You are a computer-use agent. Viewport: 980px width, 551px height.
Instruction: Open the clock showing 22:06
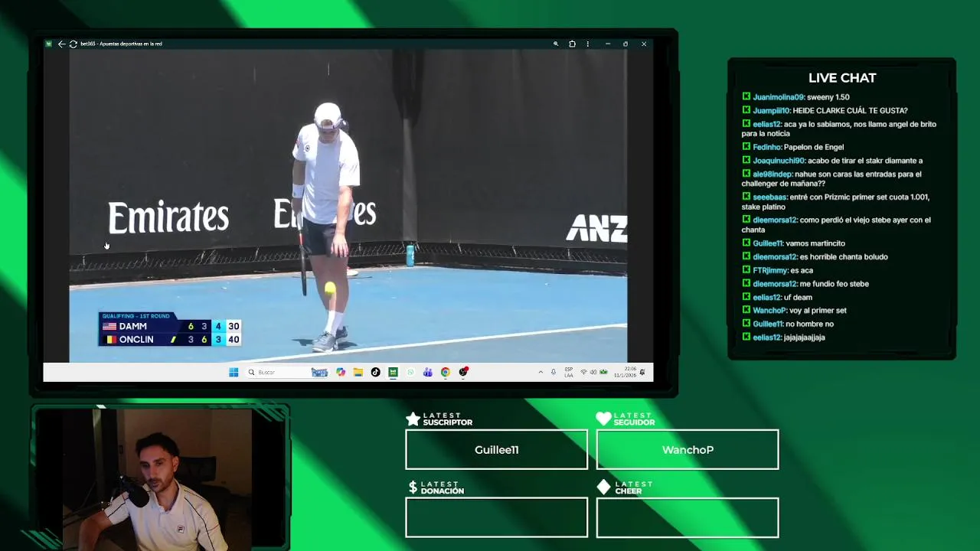[625, 372]
